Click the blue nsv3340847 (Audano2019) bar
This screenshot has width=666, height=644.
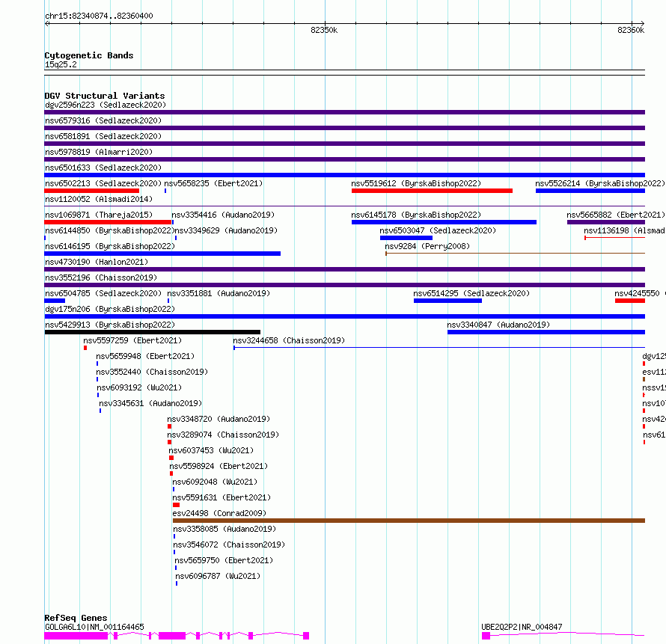(546, 332)
